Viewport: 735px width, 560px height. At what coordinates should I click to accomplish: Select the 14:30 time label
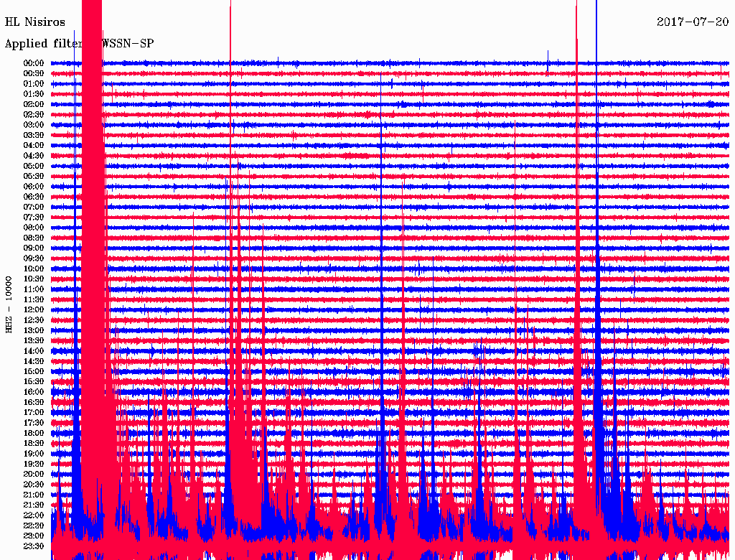(x=34, y=361)
